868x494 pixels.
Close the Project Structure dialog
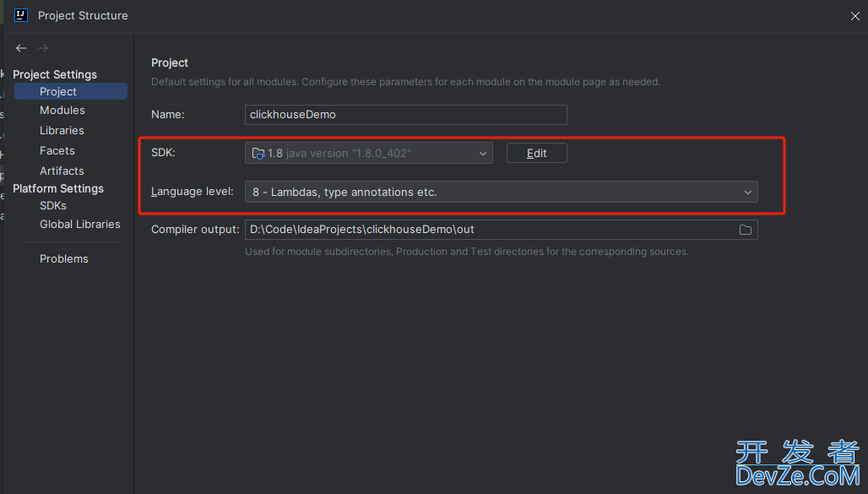pos(854,16)
